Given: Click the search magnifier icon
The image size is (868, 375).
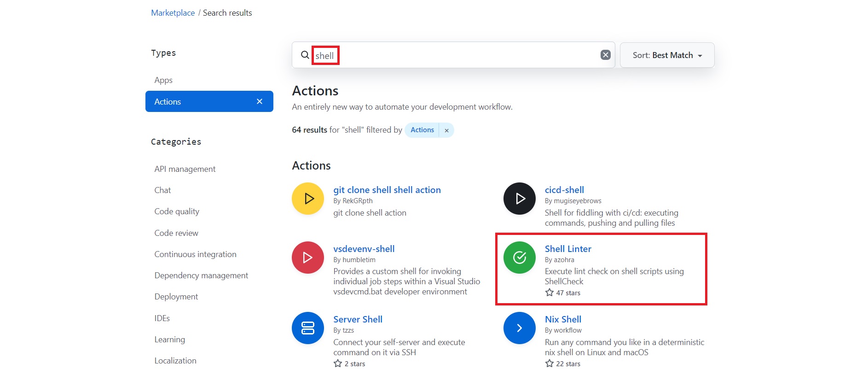Looking at the screenshot, I should [305, 55].
